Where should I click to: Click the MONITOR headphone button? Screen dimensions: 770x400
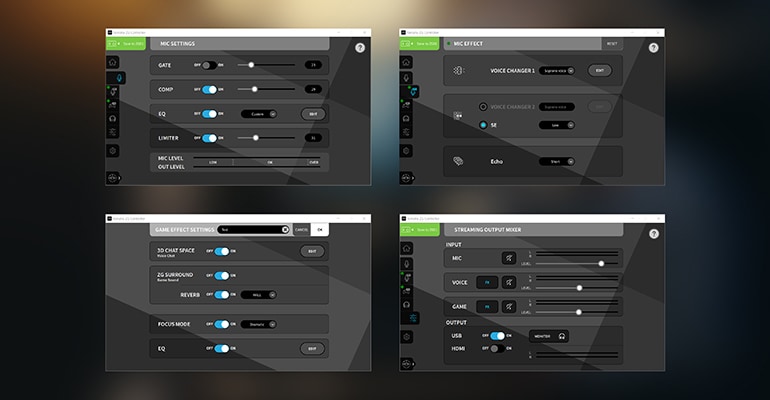coord(549,336)
